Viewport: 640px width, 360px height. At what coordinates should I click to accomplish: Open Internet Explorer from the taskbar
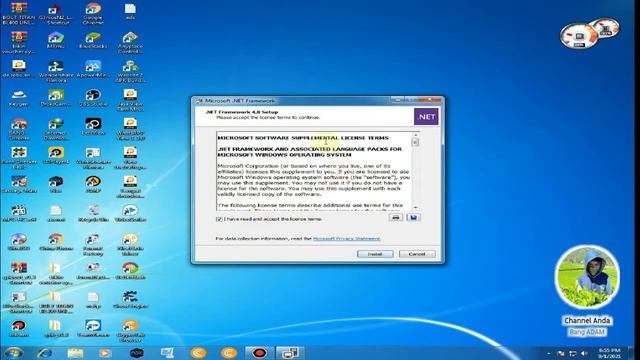coord(44,353)
